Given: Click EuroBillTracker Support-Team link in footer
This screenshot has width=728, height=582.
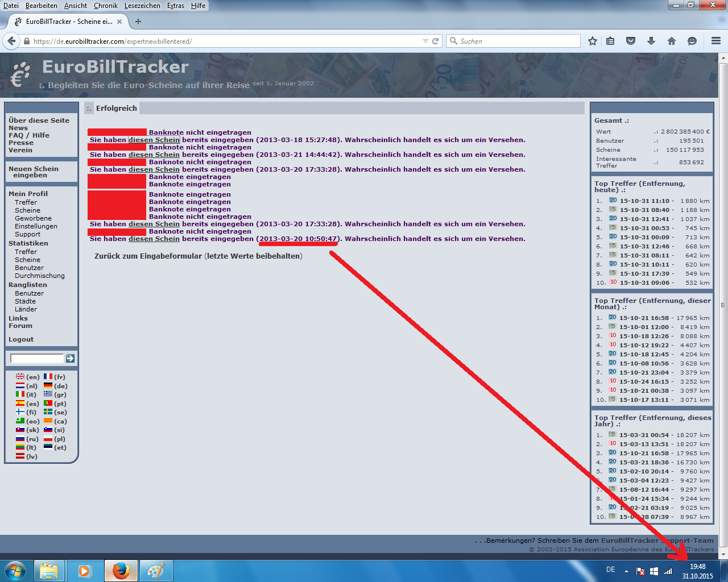Looking at the screenshot, I should (x=657, y=541).
